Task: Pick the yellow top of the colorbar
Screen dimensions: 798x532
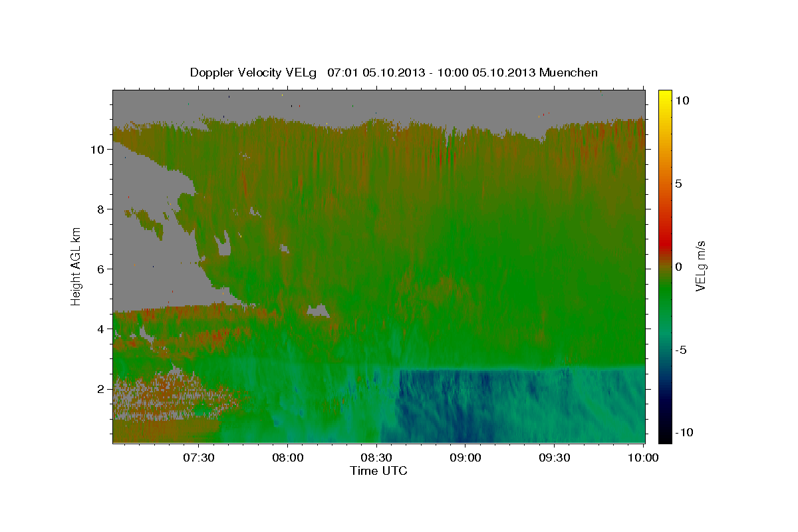Action: tap(665, 93)
